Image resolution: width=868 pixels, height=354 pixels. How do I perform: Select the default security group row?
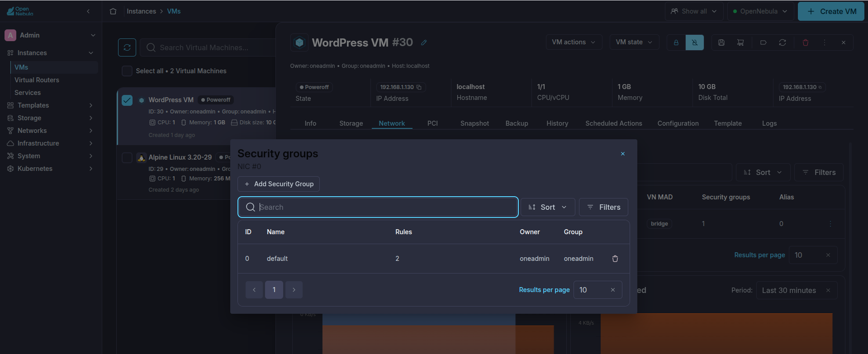click(x=434, y=259)
